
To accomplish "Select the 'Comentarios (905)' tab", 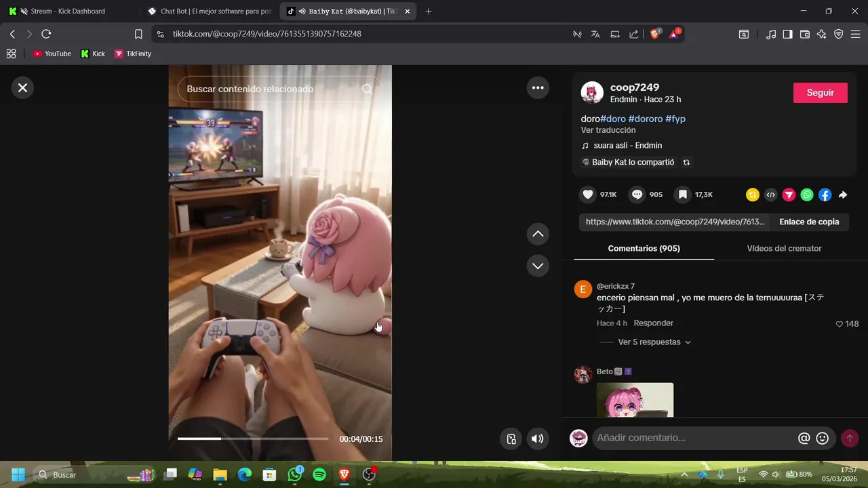I will pyautogui.click(x=644, y=248).
